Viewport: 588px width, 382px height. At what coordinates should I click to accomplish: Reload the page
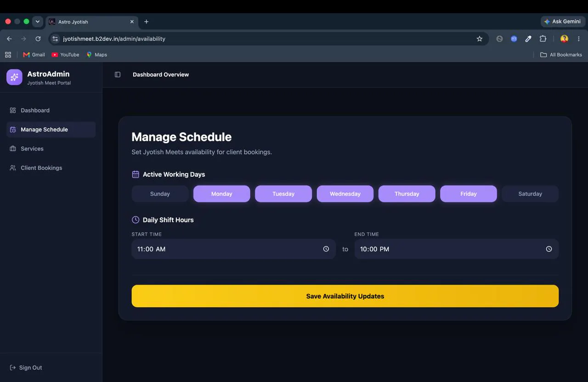coord(38,39)
